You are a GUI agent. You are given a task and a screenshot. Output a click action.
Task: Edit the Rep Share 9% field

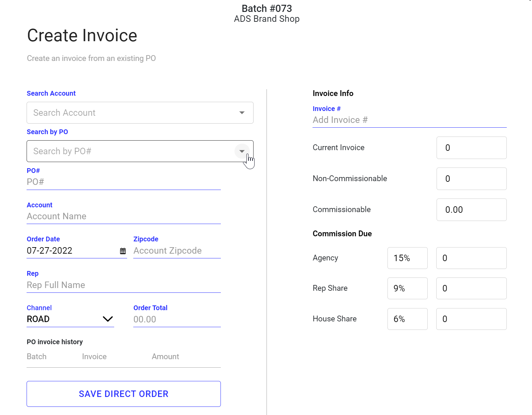pyautogui.click(x=407, y=288)
